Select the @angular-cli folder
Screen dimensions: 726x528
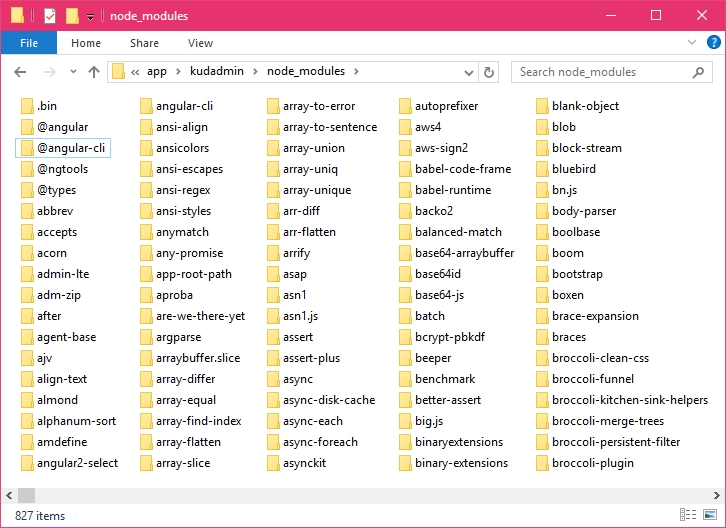(63, 148)
